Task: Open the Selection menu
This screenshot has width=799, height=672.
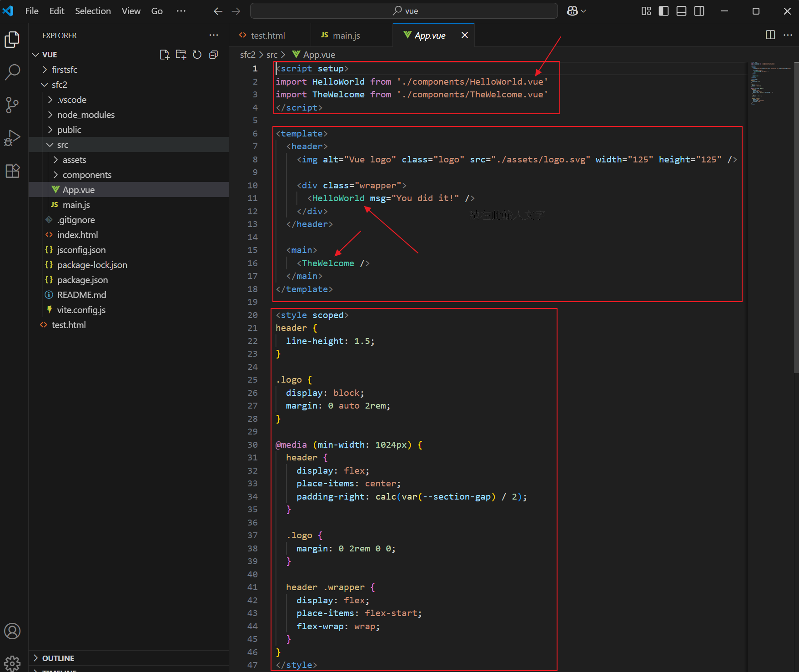Action: tap(93, 11)
